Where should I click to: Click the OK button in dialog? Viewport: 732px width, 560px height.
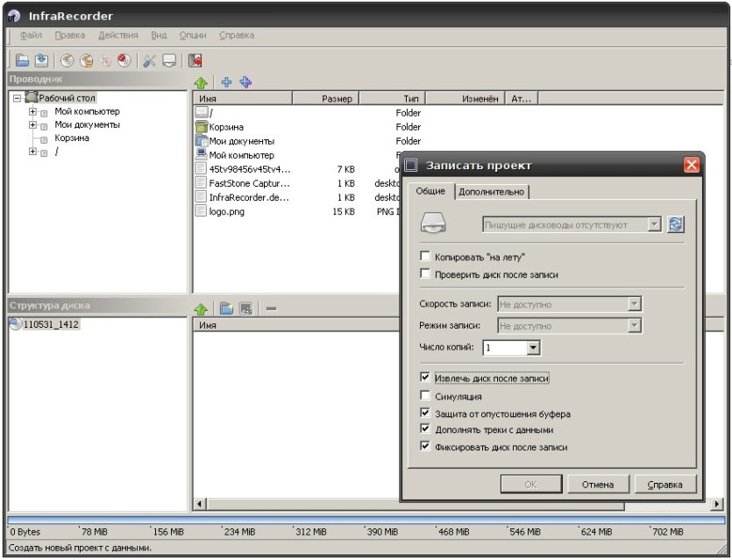click(x=530, y=485)
